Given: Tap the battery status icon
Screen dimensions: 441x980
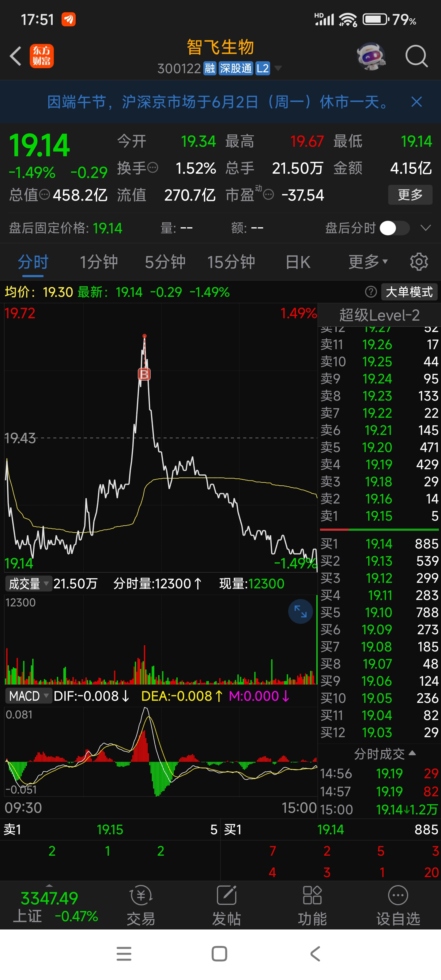Looking at the screenshot, I should [x=375, y=19].
